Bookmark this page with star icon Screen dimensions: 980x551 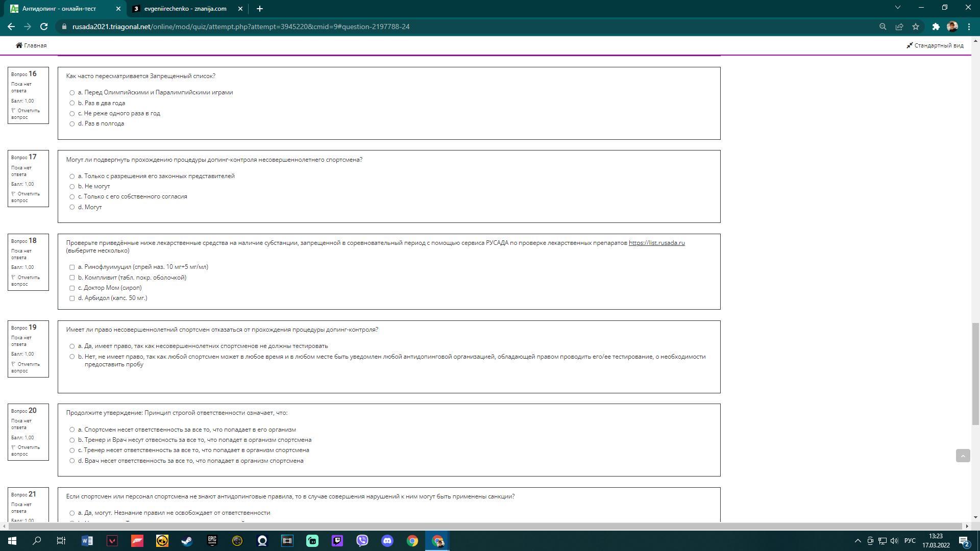pos(916,27)
